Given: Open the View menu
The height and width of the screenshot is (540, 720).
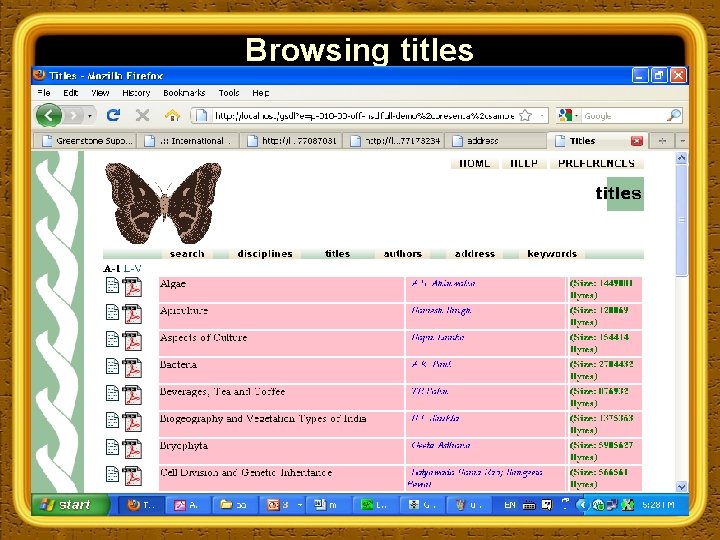Looking at the screenshot, I should pos(100,93).
